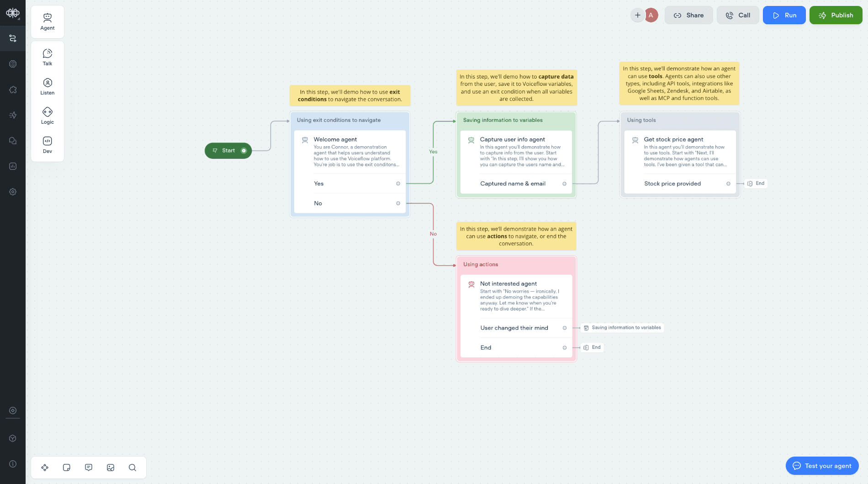The height and width of the screenshot is (484, 868).
Task: Open the canvas search magnifier tool
Action: (x=132, y=468)
